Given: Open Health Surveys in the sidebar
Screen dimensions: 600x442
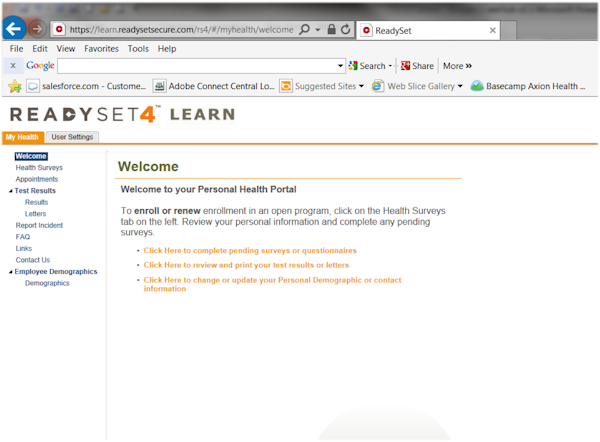Looking at the screenshot, I should (39, 168).
